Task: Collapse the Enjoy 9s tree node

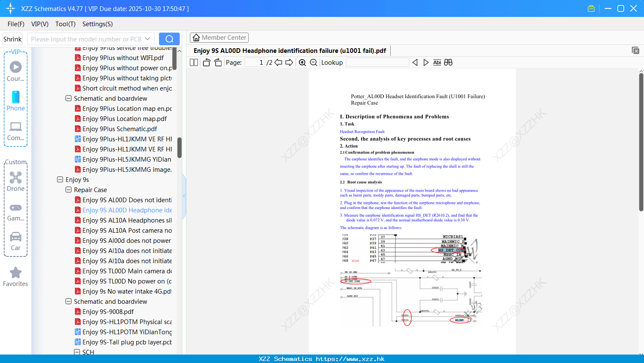Action: [x=60, y=180]
